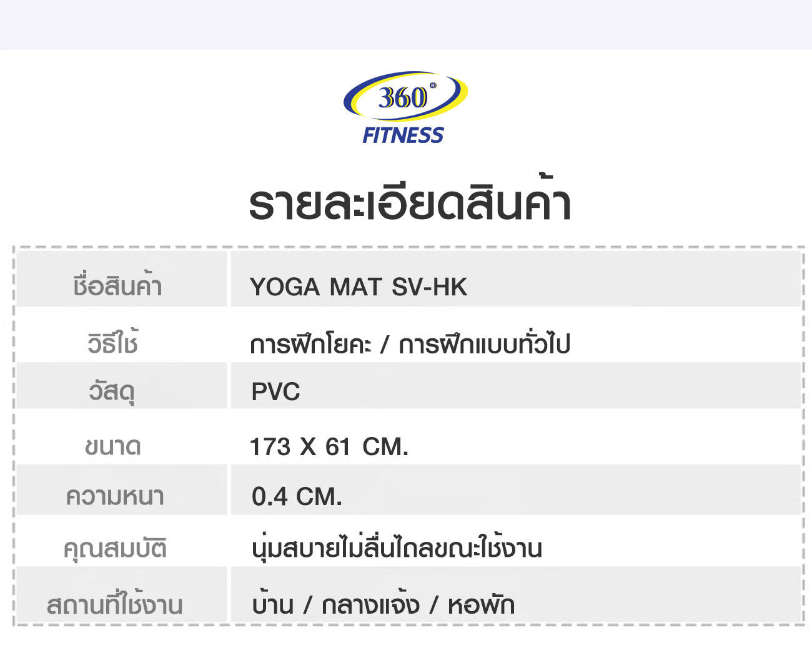Click the 360 number inside the logo oval

(403, 97)
